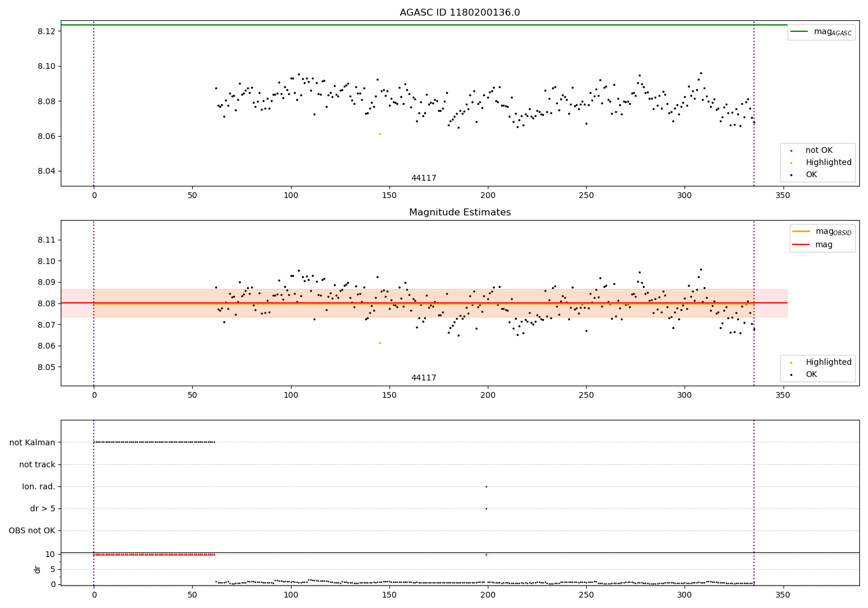Screen dimensions: 868x608
Task: Click the 'OBS not OK' axis label
Action: [32, 531]
